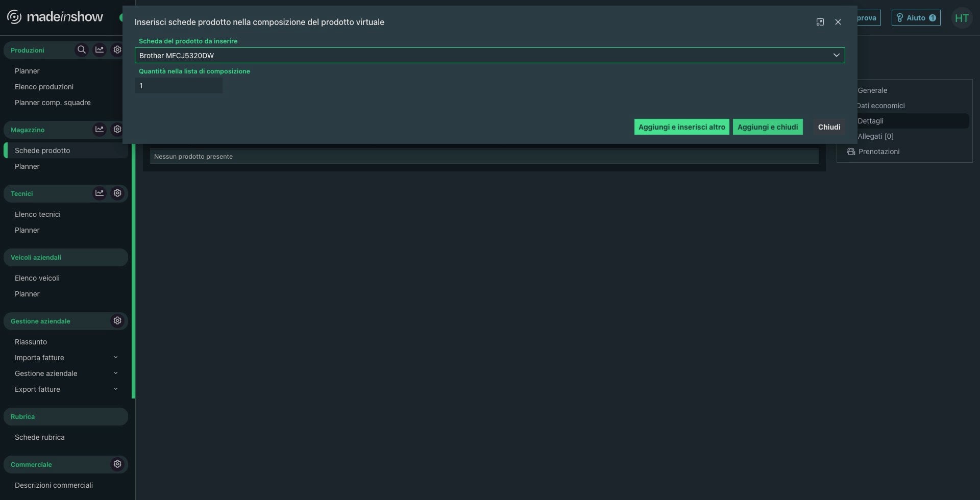The width and height of the screenshot is (980, 500).
Task: Open the product sheet dropdown showing Brother MFCJ5320DW
Action: tap(490, 55)
